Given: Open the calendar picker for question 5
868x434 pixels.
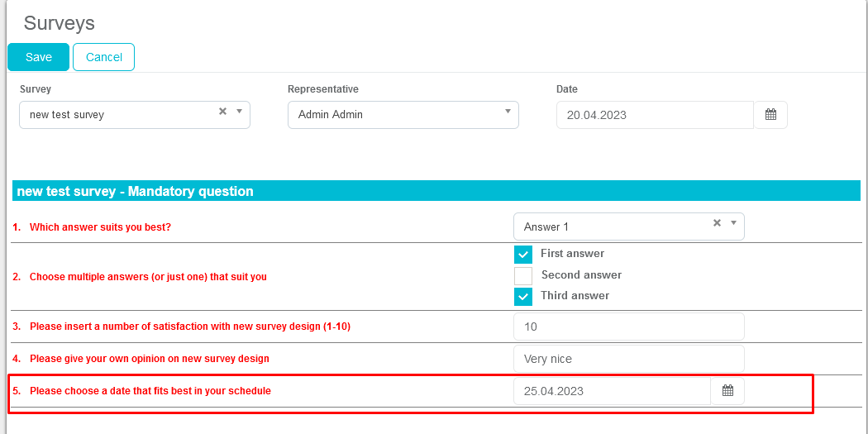Looking at the screenshot, I should click(727, 391).
